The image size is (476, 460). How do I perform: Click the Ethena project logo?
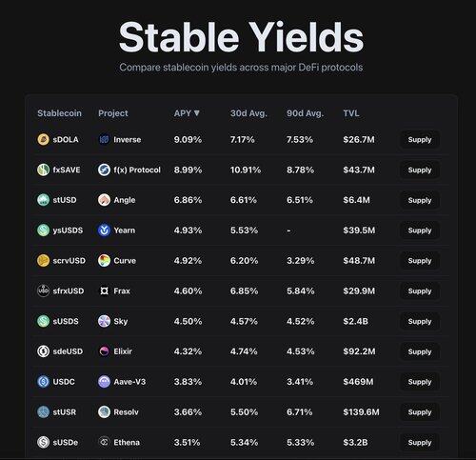tap(104, 442)
